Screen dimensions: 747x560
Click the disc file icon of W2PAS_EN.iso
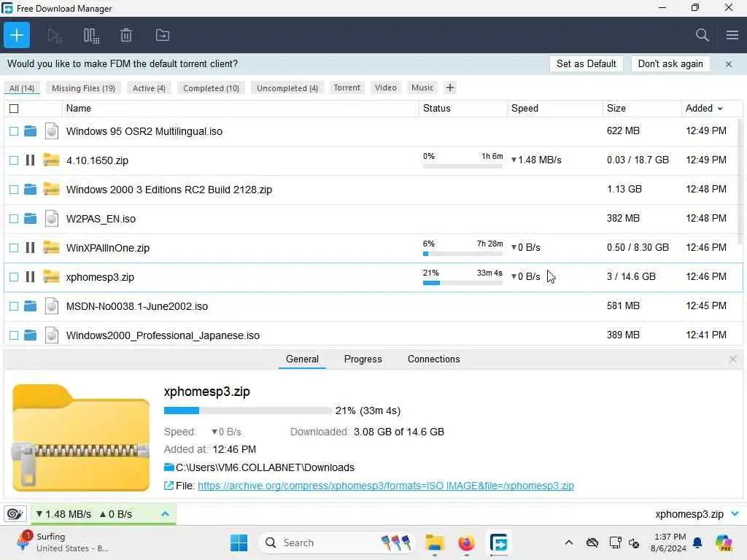click(52, 219)
